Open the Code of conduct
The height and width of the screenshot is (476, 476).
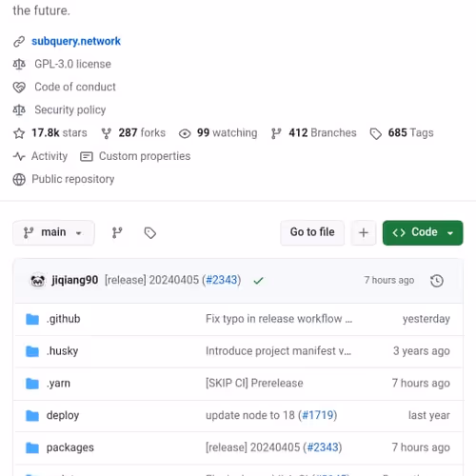click(75, 87)
